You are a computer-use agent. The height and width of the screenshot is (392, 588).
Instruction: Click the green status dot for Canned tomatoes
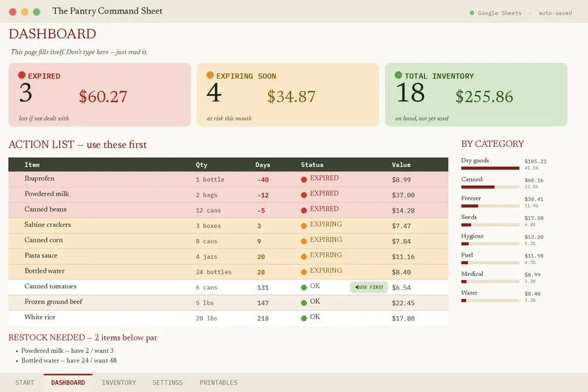(x=304, y=288)
